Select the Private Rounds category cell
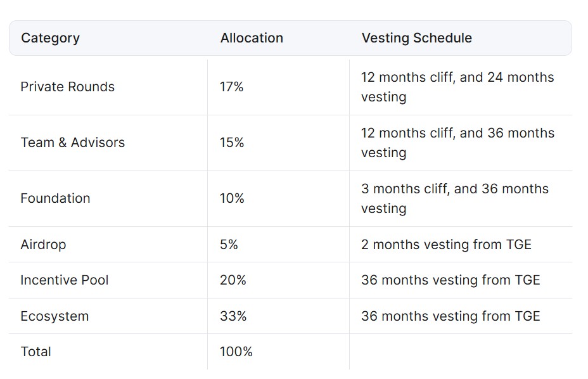 click(x=67, y=87)
